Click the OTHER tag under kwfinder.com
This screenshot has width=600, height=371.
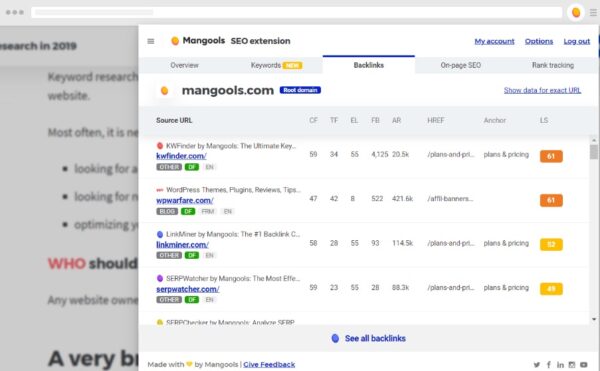(169, 167)
